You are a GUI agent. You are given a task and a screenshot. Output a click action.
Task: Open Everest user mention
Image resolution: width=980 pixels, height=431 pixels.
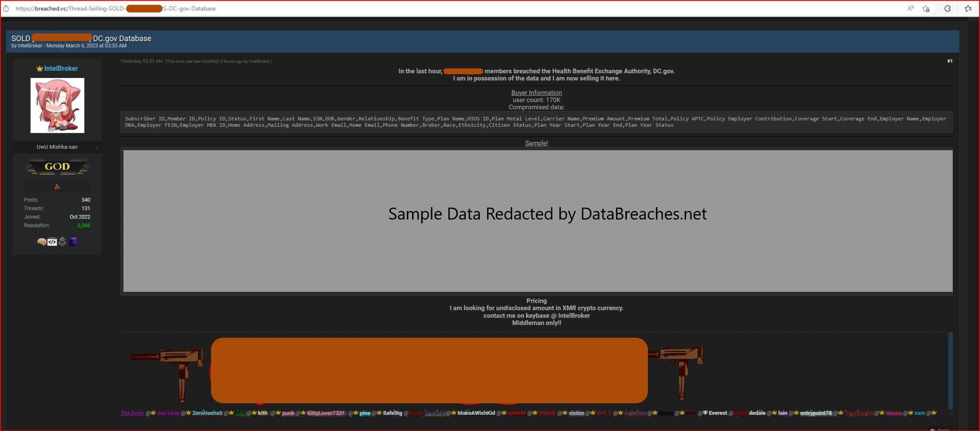pos(718,413)
